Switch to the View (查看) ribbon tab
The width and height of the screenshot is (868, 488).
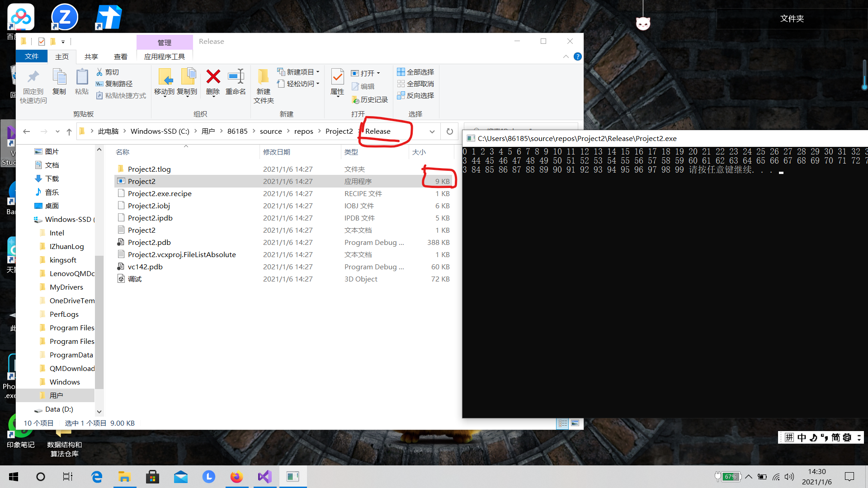click(x=120, y=56)
